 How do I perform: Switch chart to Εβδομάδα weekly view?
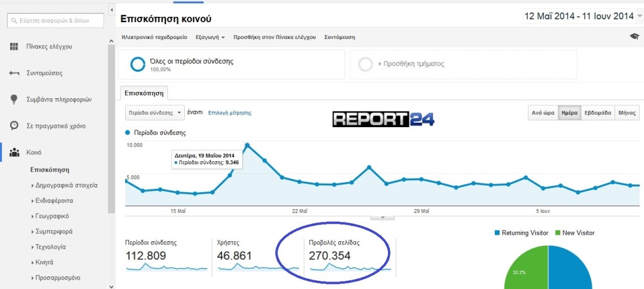pyautogui.click(x=597, y=113)
